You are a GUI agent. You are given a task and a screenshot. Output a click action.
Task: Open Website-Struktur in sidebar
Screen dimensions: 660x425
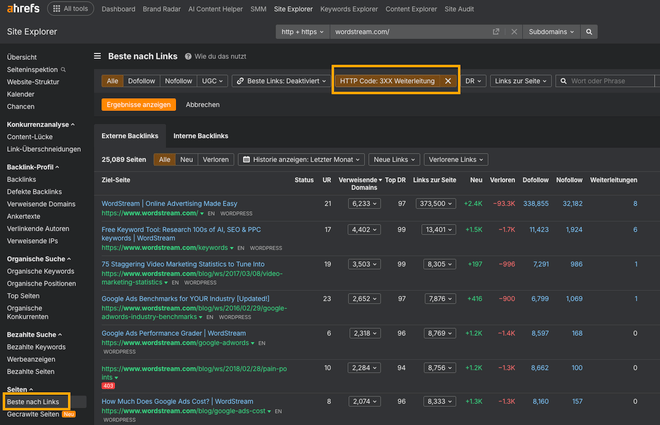click(x=33, y=82)
